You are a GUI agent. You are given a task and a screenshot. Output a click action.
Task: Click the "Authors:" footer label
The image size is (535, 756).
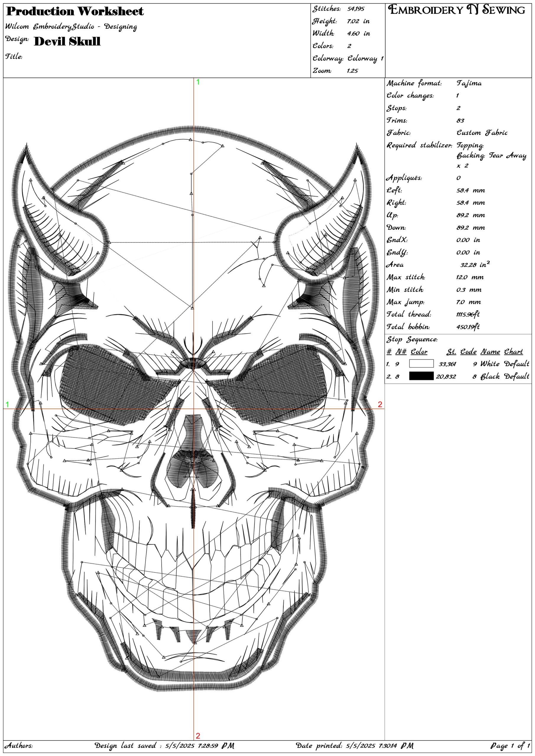click(18, 745)
